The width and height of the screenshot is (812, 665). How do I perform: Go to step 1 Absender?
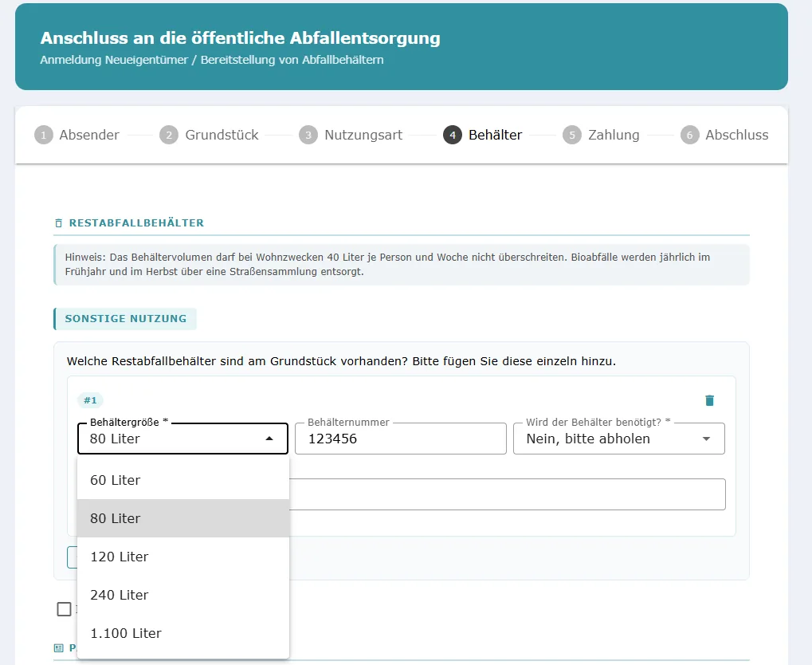[x=76, y=136]
